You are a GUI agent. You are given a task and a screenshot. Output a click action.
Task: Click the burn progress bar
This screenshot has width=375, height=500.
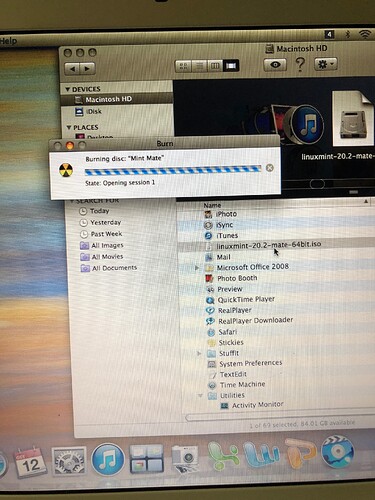tap(173, 170)
